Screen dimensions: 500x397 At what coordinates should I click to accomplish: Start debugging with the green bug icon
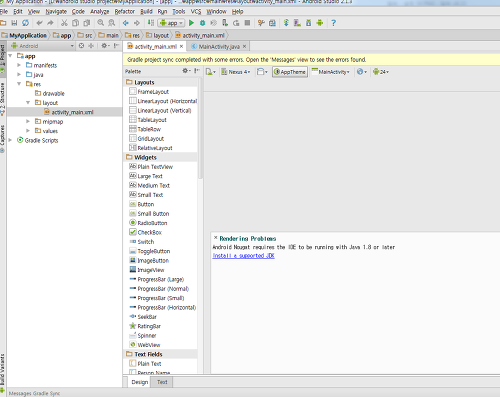coord(202,23)
